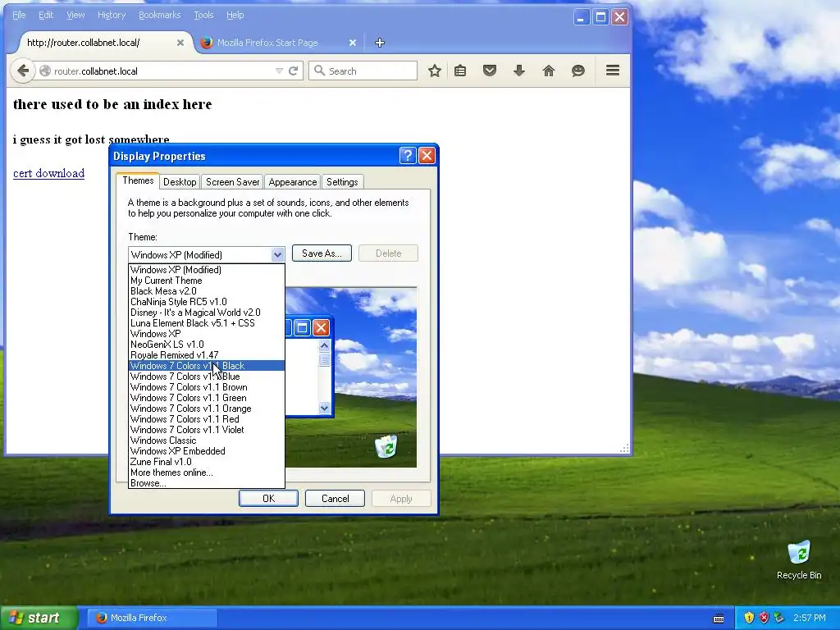Collapse the Theme combo box arrow
The height and width of the screenshot is (630, 840).
(277, 255)
